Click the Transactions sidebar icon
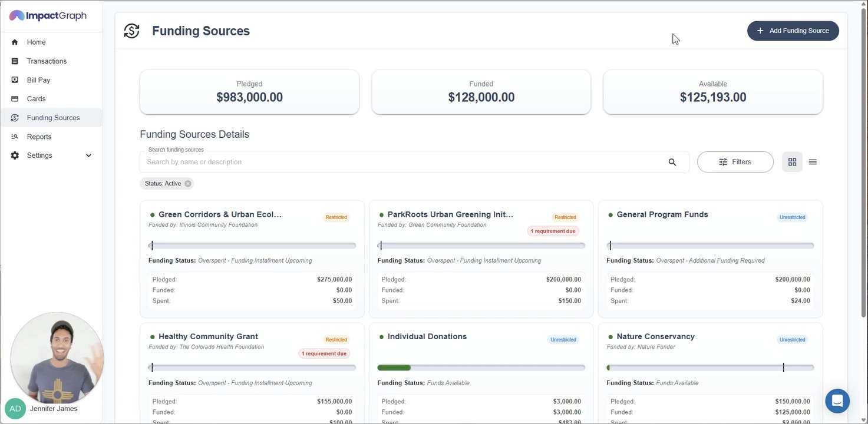Viewport: 868px width, 424px height. point(15,61)
